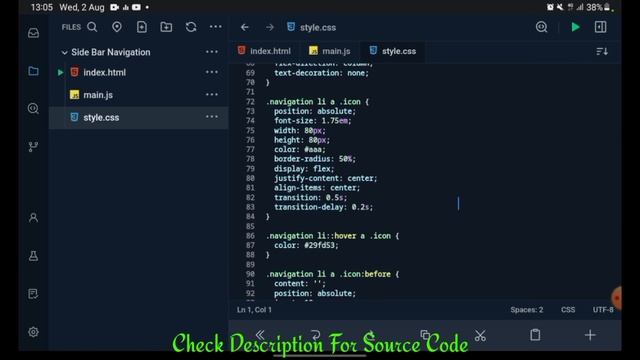Run the project with the green play button
The height and width of the screenshot is (360, 640).
[576, 27]
